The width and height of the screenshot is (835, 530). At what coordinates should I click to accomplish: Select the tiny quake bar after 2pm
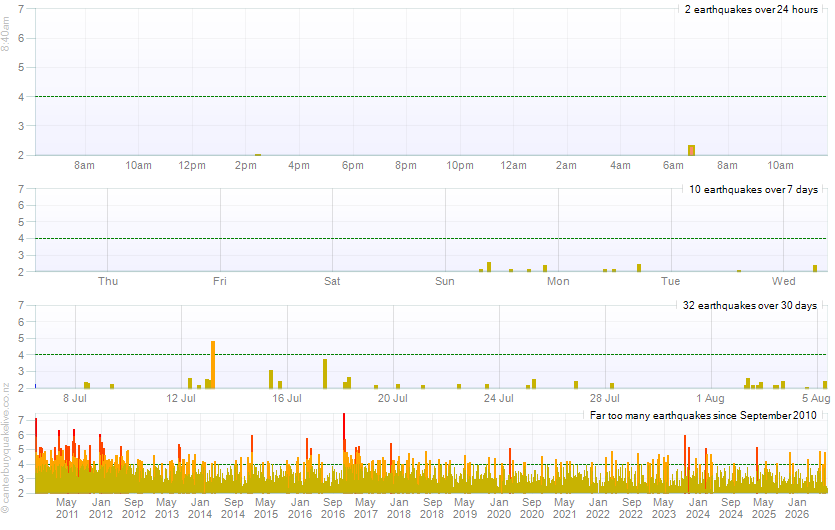[x=258, y=155]
